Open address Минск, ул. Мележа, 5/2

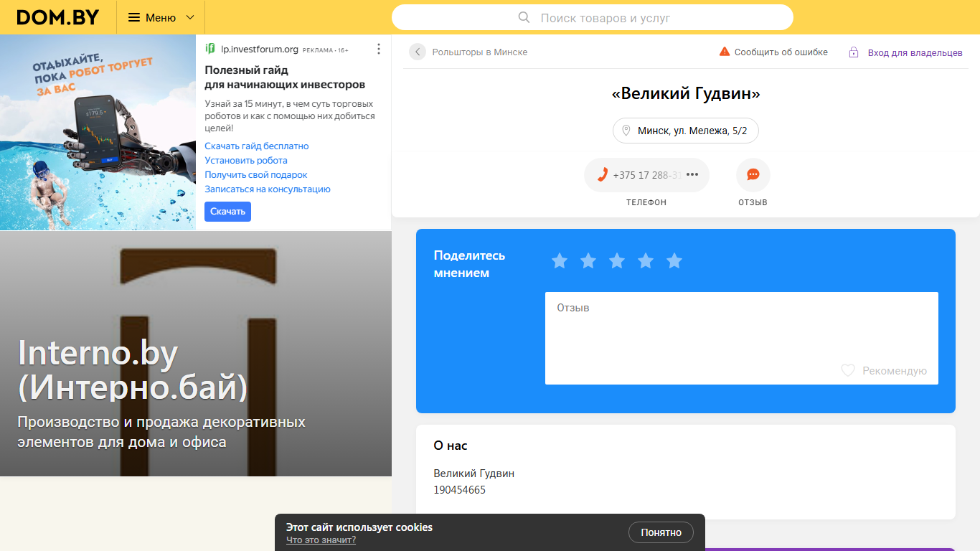[x=686, y=131]
